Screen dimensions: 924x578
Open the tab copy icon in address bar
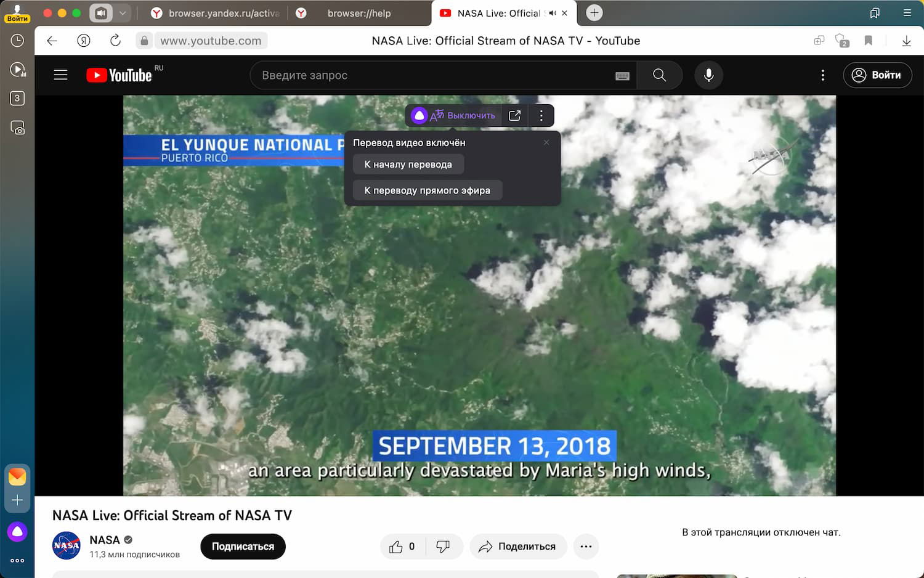point(819,41)
